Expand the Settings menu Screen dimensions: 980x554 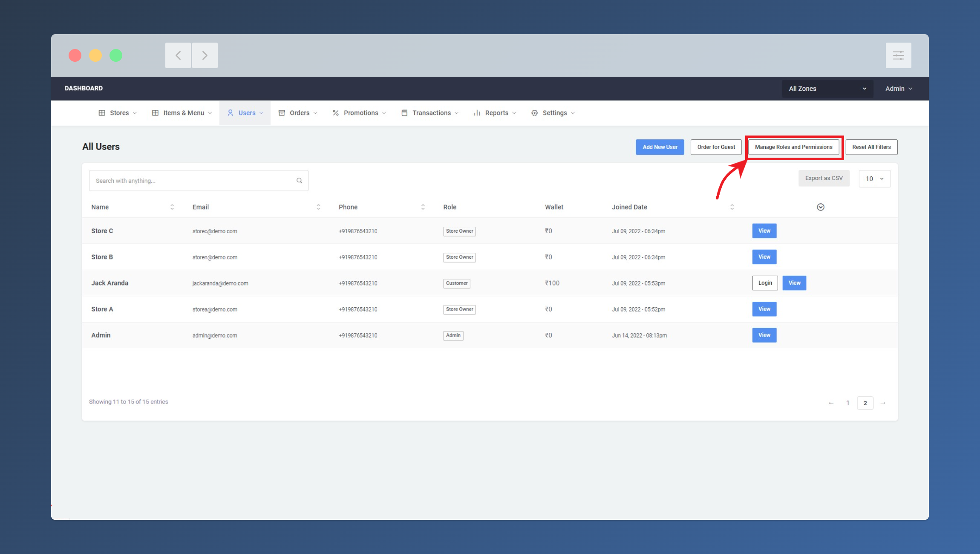click(553, 113)
